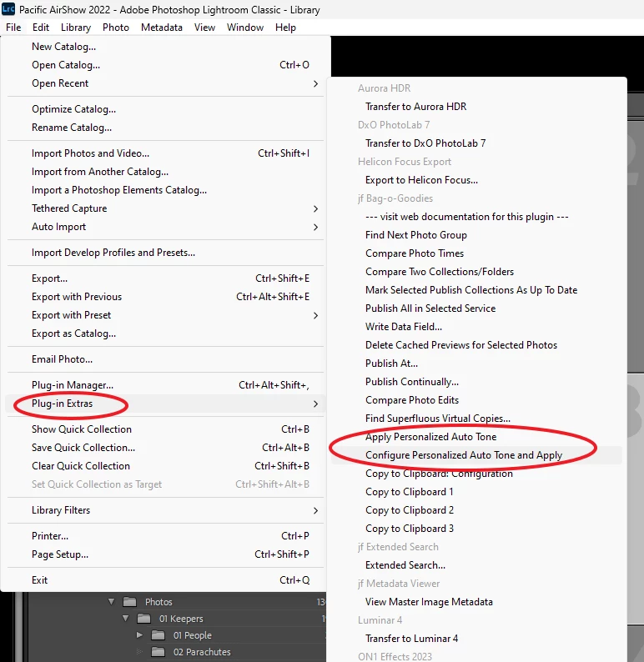Open the Library menu
Image resolution: width=644 pixels, height=662 pixels.
pyautogui.click(x=76, y=28)
